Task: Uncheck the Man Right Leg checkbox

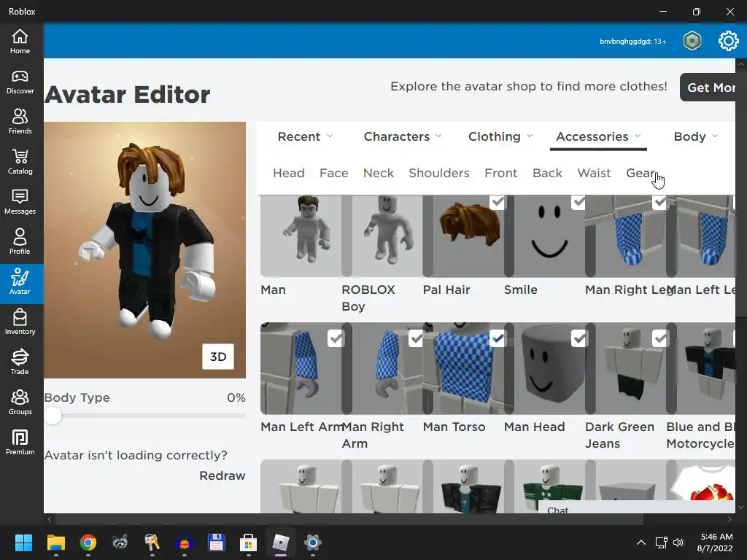Action: click(659, 202)
